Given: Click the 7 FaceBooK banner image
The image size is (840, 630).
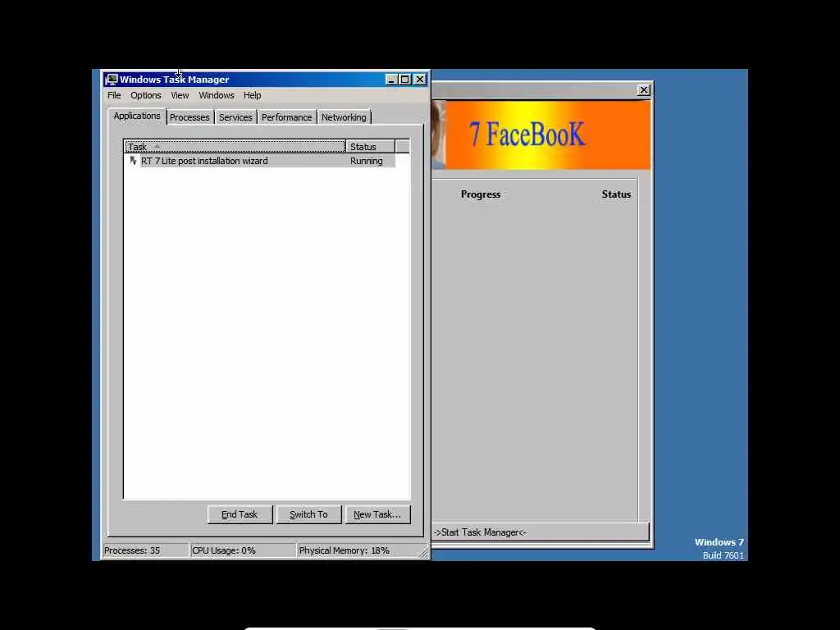Looking at the screenshot, I should point(541,135).
